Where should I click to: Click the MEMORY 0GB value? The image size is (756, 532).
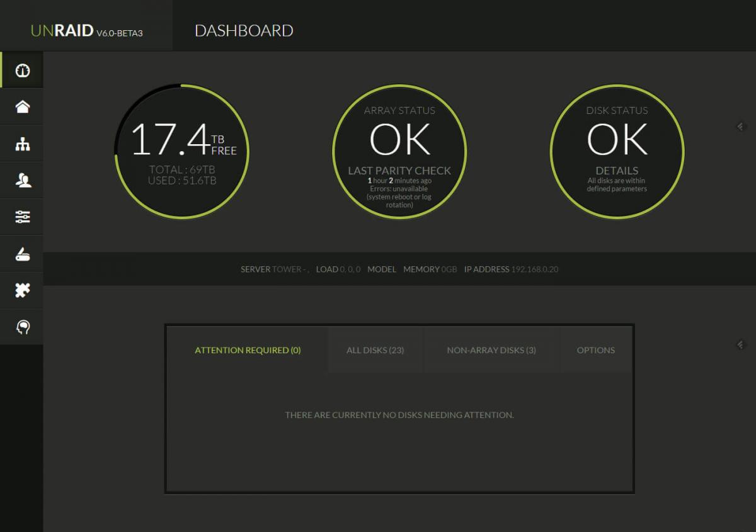pyautogui.click(x=430, y=269)
